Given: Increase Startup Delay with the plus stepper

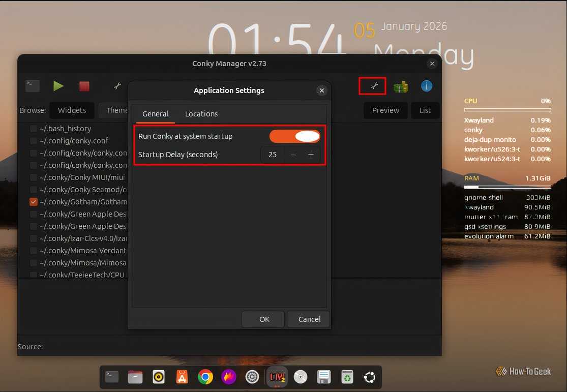Looking at the screenshot, I should pos(311,154).
